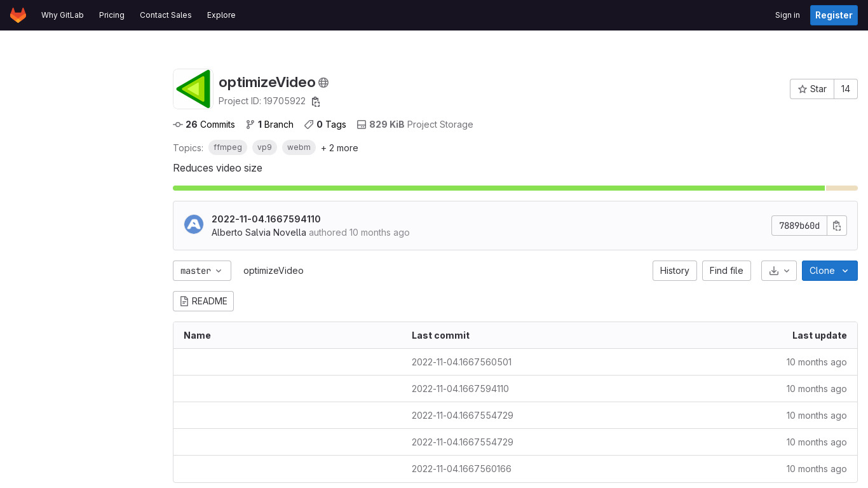
Task: Open the stargazers count 14
Action: tap(846, 89)
